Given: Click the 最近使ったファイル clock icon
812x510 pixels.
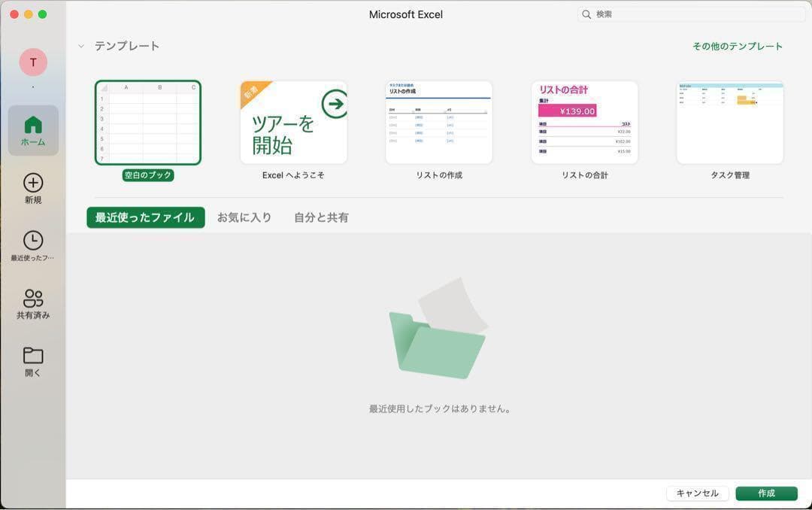Looking at the screenshot, I should 32,241.
